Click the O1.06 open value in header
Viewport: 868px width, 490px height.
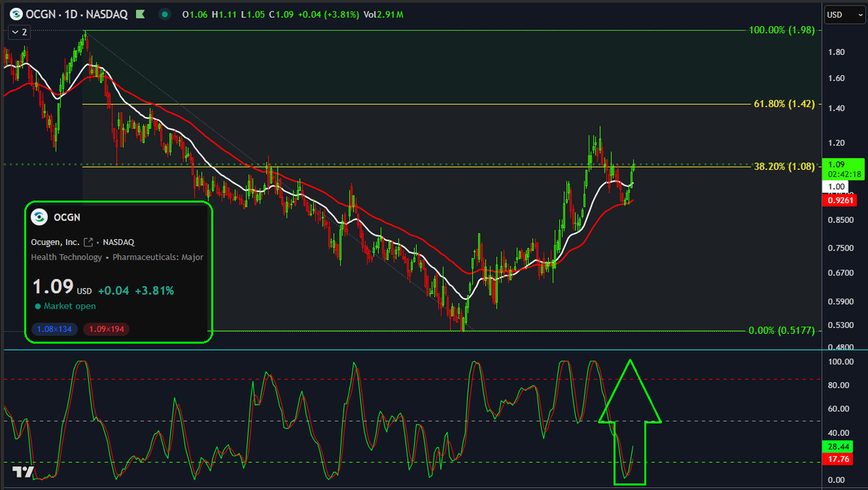click(x=195, y=14)
